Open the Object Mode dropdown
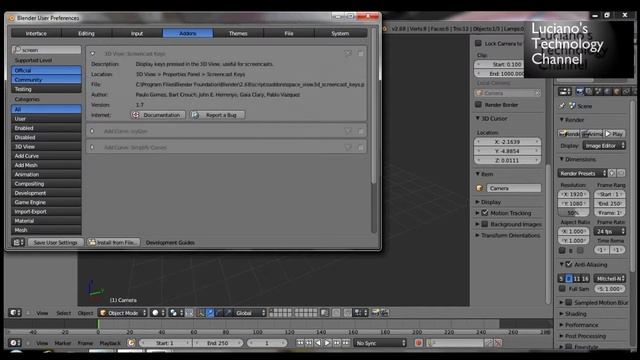Screen dimensions: 640x360 point(123,313)
